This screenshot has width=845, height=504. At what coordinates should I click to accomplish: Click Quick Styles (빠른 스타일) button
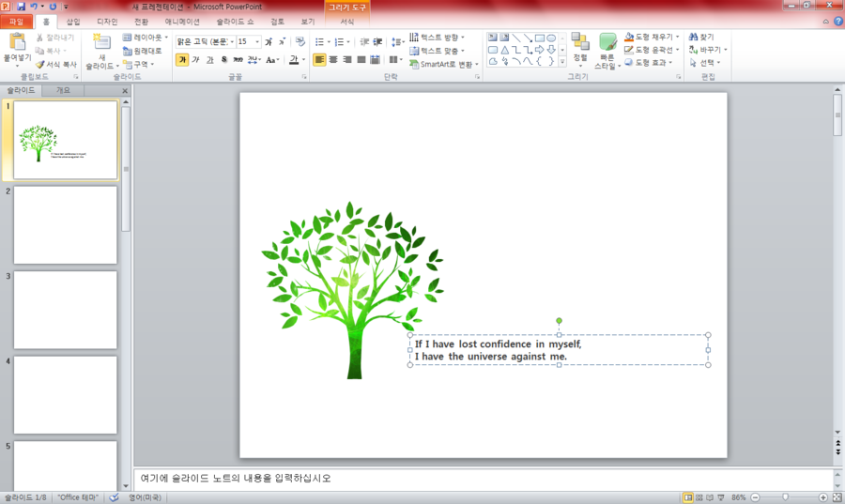point(607,52)
